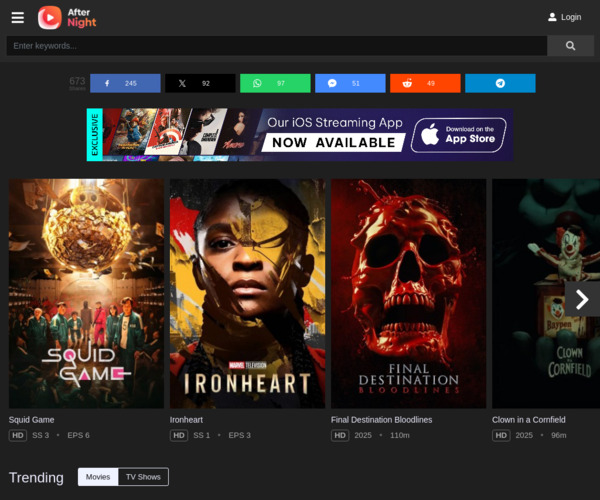Click "2025" under Final Destination Bloodlines
The image size is (600, 500).
point(363,435)
